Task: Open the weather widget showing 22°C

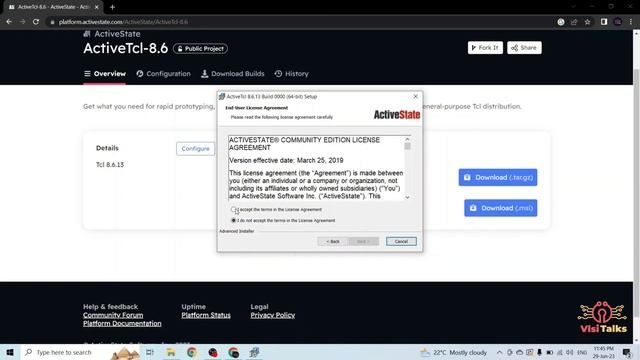Action: [454, 352]
